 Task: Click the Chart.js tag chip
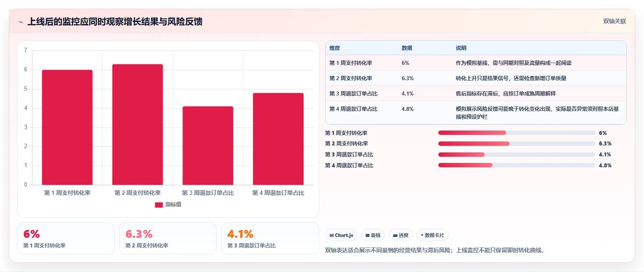(x=341, y=235)
